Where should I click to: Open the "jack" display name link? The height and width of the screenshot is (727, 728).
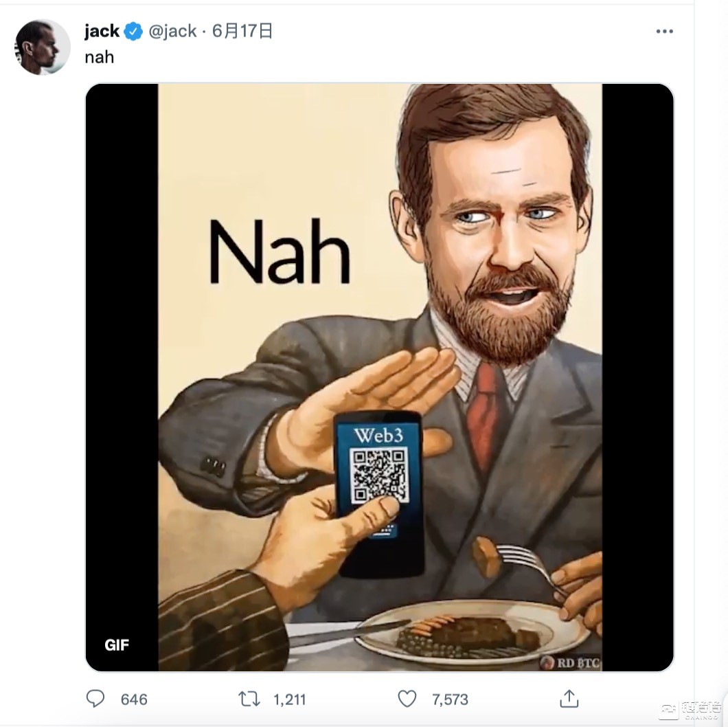[102, 32]
